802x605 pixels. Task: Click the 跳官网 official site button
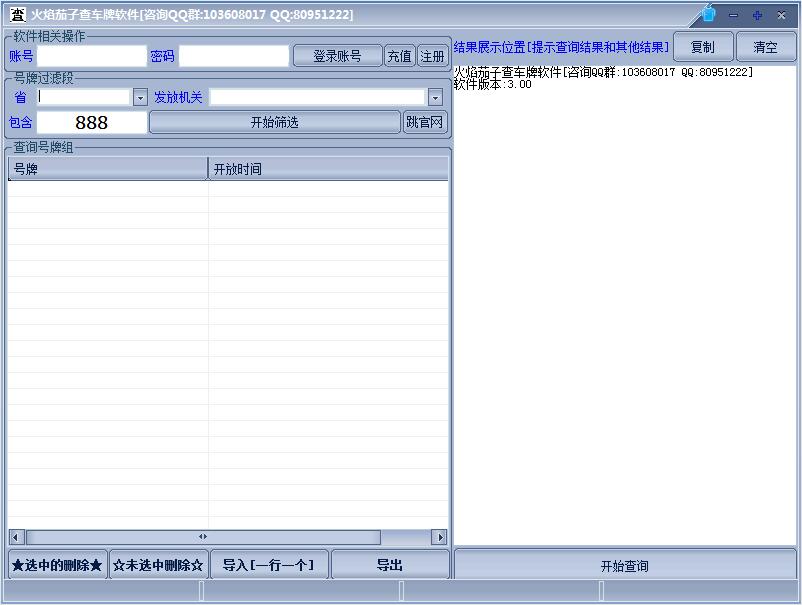pyautogui.click(x=425, y=122)
